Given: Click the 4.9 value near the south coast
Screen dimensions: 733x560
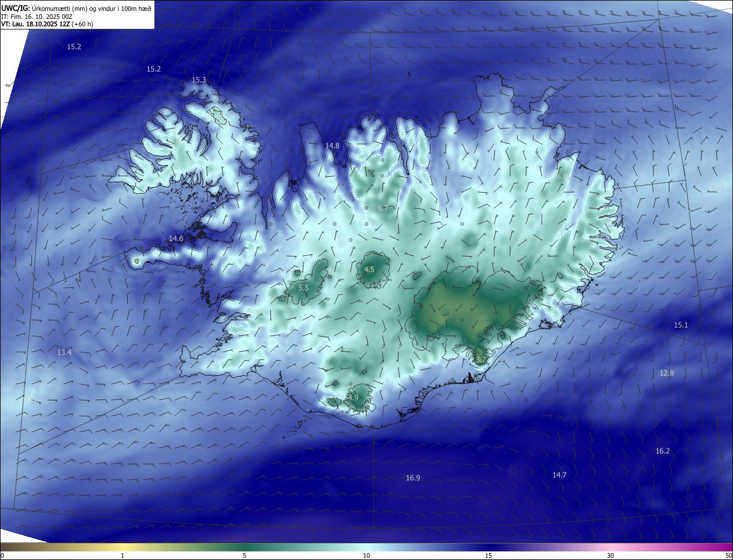Looking at the screenshot, I should pos(353,397).
